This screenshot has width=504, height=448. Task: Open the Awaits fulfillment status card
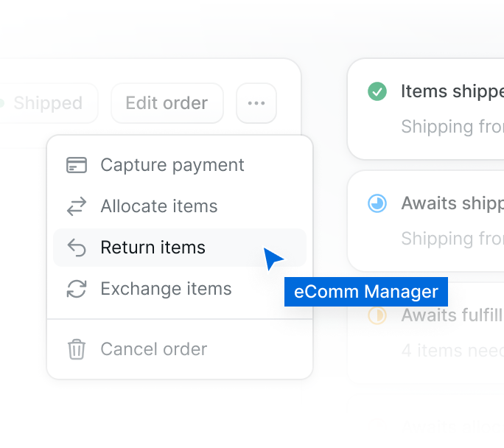(426, 332)
